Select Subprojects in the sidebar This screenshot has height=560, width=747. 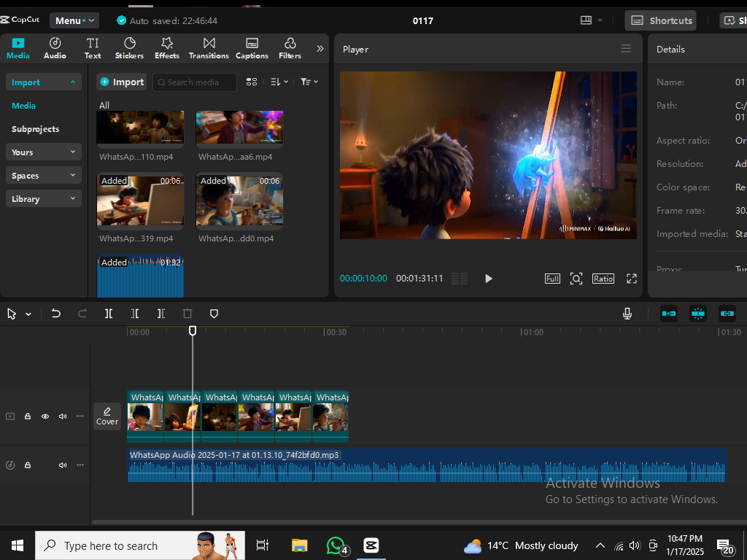(36, 129)
